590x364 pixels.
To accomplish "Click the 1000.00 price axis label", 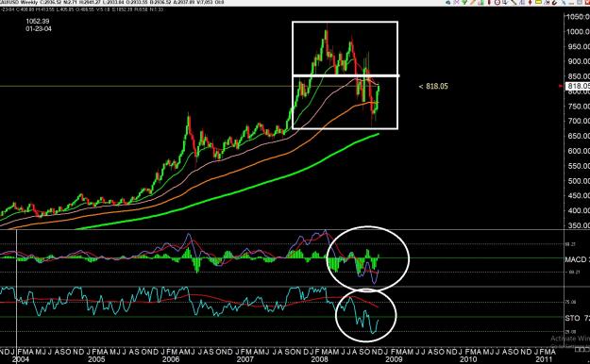I will pos(578,31).
